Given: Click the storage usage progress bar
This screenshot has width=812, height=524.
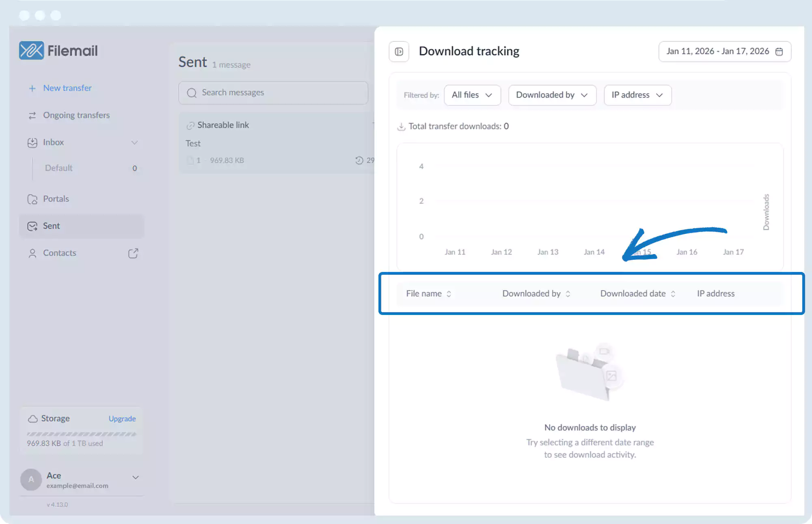Looking at the screenshot, I should click(x=81, y=434).
